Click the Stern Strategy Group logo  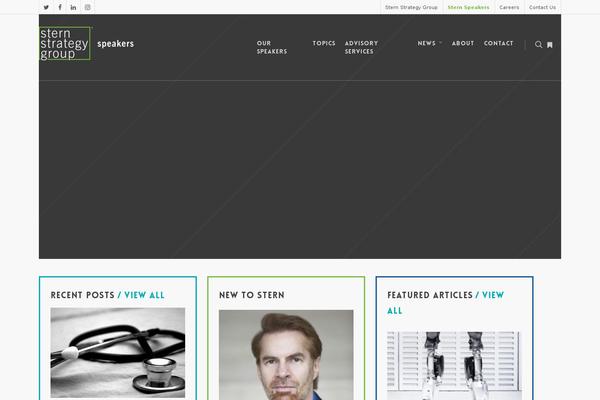[x=65, y=43]
